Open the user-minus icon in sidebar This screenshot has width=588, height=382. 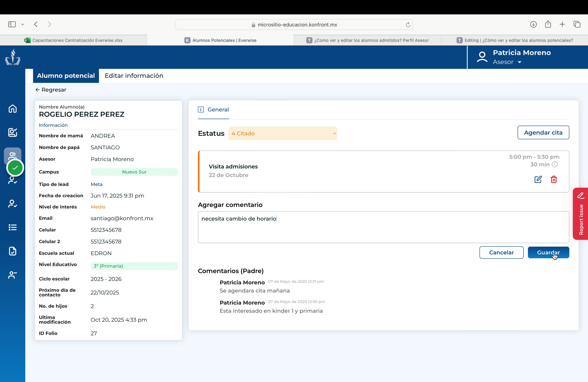click(13, 275)
